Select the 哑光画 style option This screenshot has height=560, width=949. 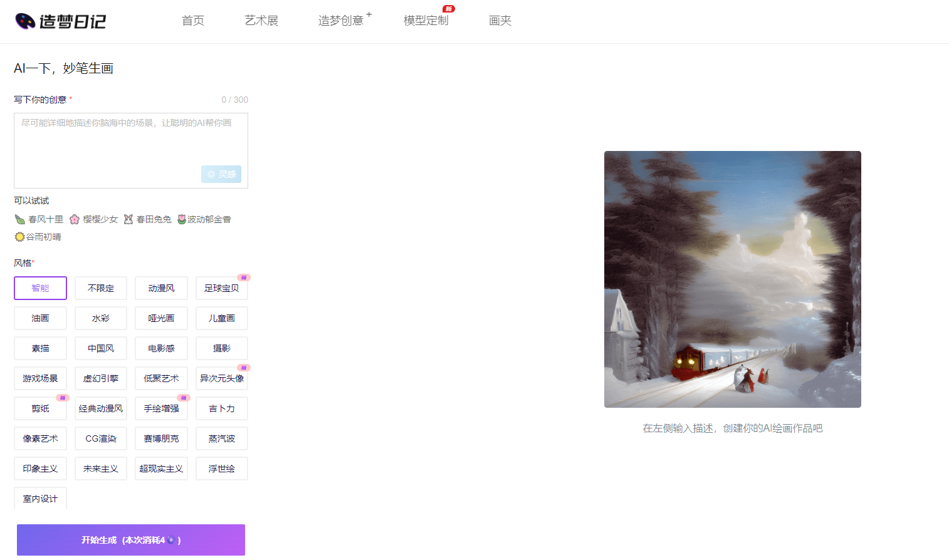tap(161, 318)
